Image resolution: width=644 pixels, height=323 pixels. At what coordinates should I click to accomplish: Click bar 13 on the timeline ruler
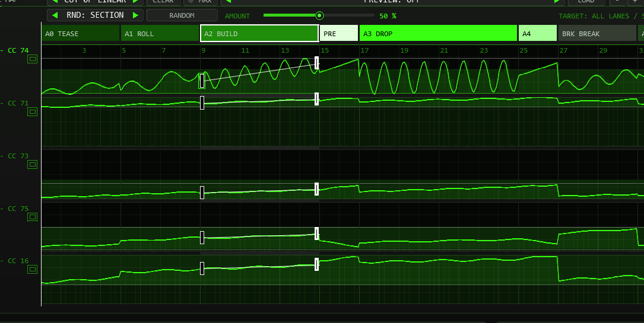(x=285, y=50)
